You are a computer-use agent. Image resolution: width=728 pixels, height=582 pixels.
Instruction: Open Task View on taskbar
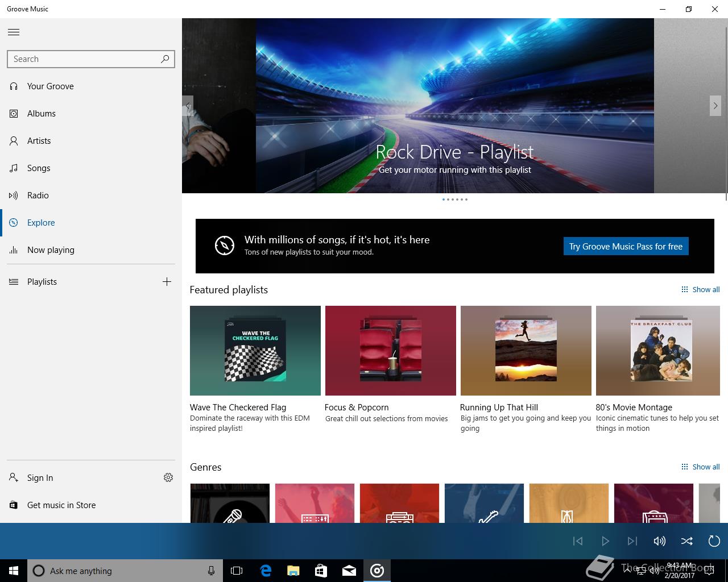(x=237, y=571)
